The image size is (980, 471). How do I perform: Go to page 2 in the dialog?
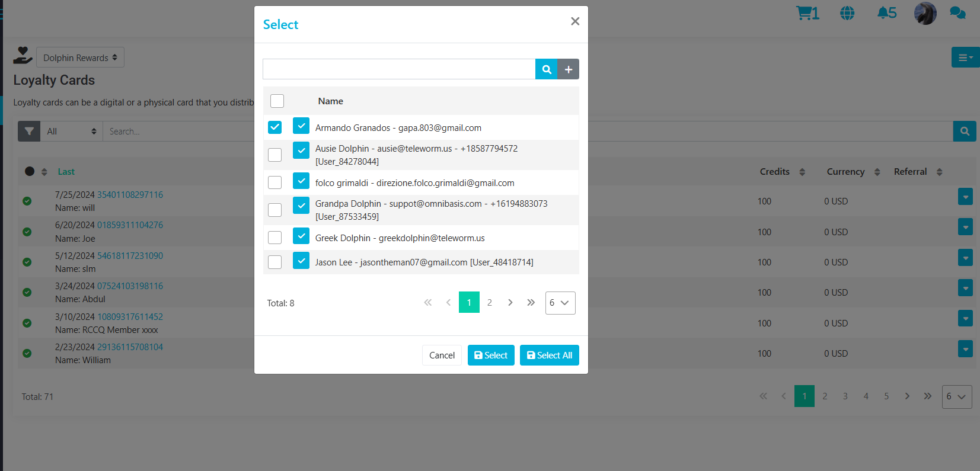[x=490, y=303]
